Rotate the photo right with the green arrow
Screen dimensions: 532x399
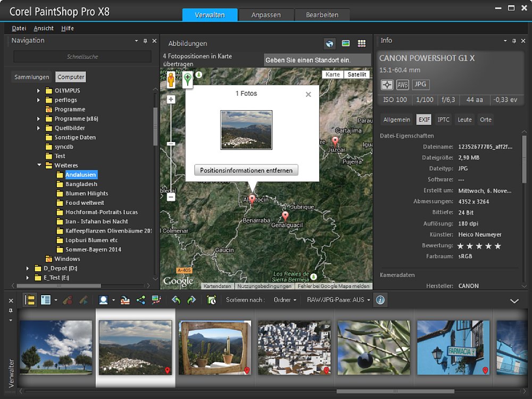point(192,300)
